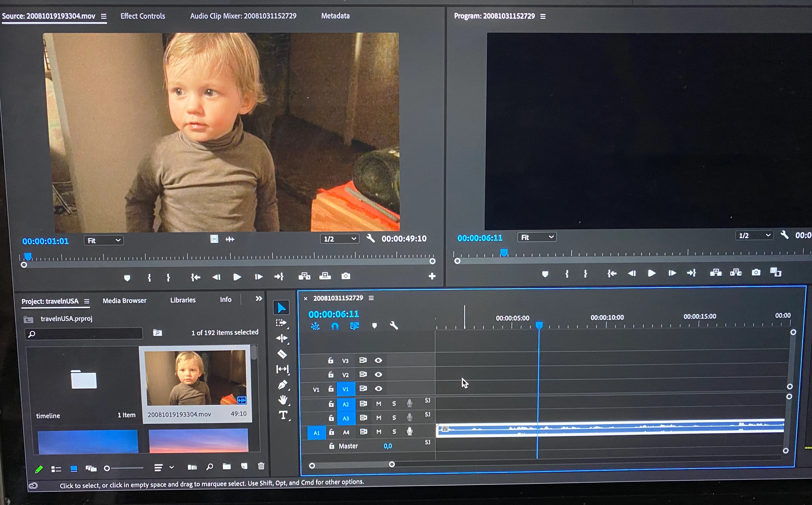Open Program monitor 1/2 resolution dropdown
Image resolution: width=812 pixels, height=505 pixels.
coord(754,236)
